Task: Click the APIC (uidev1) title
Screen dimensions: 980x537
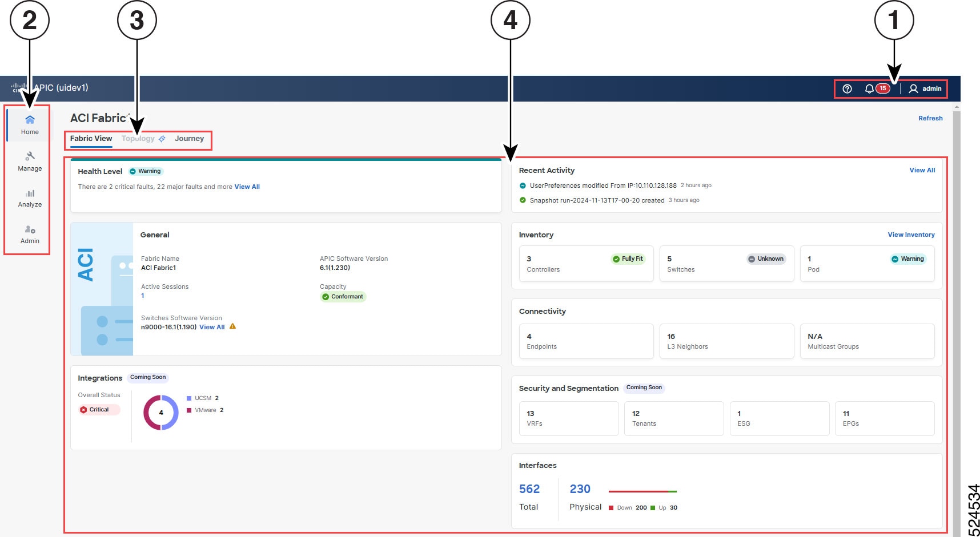Action: click(x=61, y=88)
